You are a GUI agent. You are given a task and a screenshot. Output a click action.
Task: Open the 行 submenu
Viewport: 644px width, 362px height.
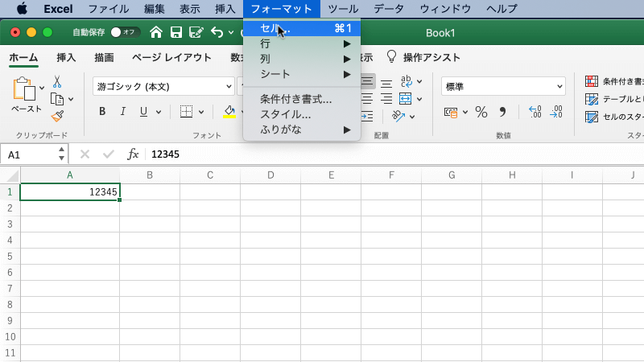click(302, 43)
